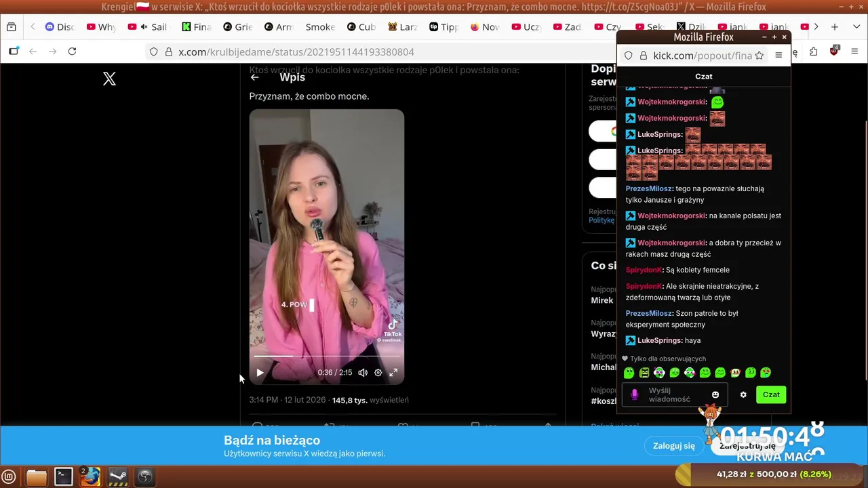Open the terminal on taskbar
The image size is (868, 488).
pyautogui.click(x=64, y=476)
